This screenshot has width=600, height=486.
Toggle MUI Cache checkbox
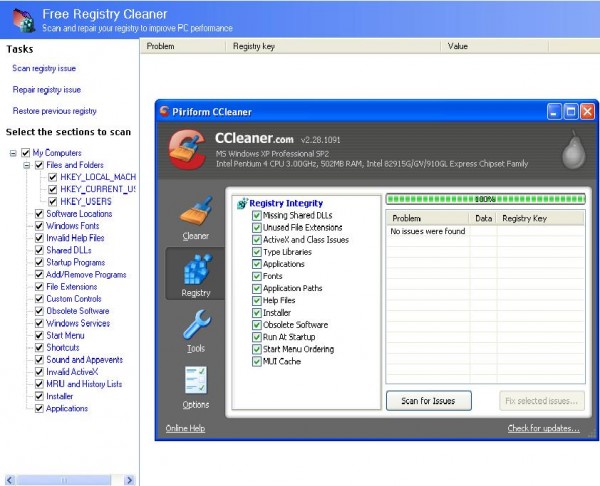click(x=256, y=361)
